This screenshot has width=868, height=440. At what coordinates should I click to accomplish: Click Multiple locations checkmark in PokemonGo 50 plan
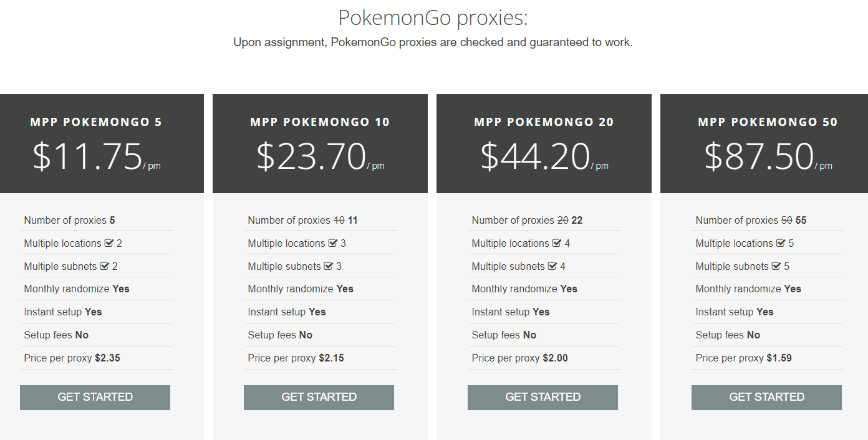click(x=781, y=243)
